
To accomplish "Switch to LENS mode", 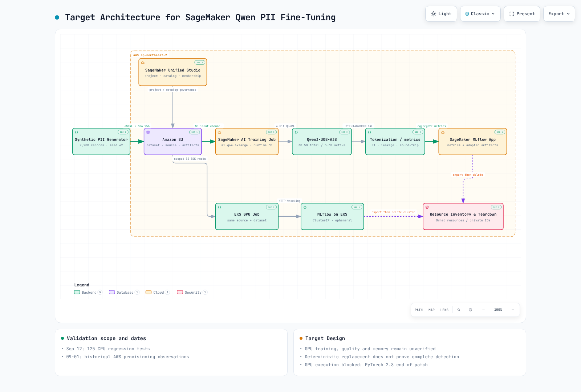I will 444,310.
